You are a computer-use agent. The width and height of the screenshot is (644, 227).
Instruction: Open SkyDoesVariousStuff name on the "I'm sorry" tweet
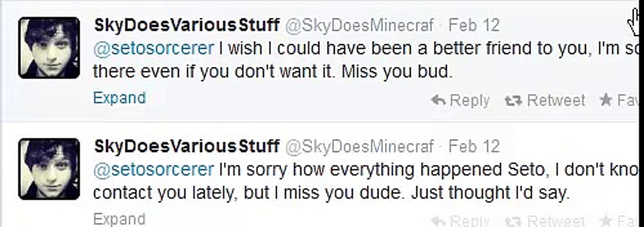tap(187, 146)
